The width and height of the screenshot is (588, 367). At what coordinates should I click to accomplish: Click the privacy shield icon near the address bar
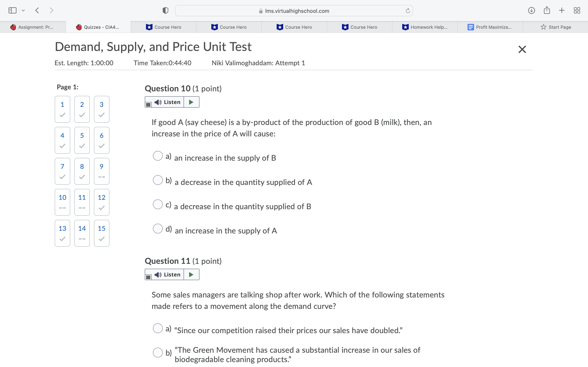point(165,10)
